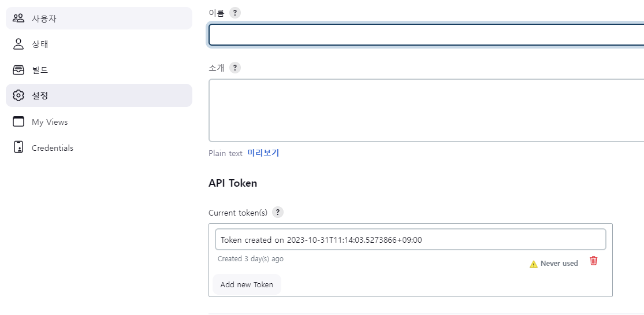Click the gear icon beside 설정
644x315 pixels.
click(18, 96)
